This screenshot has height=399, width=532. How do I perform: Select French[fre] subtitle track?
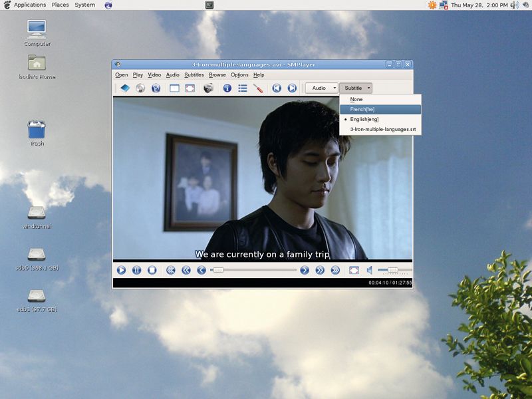tap(380, 109)
